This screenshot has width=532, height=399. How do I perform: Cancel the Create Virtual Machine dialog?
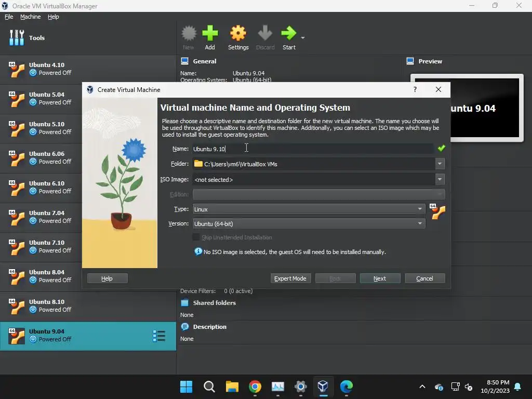coord(425,278)
